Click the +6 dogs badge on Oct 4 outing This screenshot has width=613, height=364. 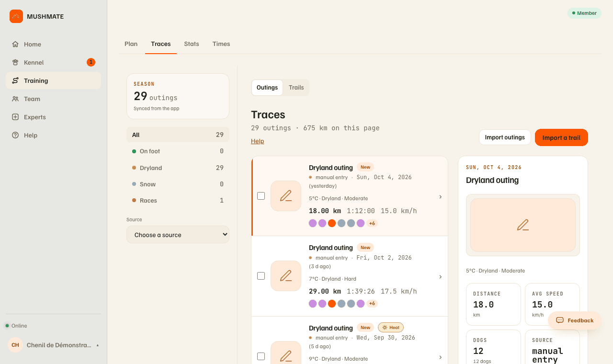pos(372,223)
